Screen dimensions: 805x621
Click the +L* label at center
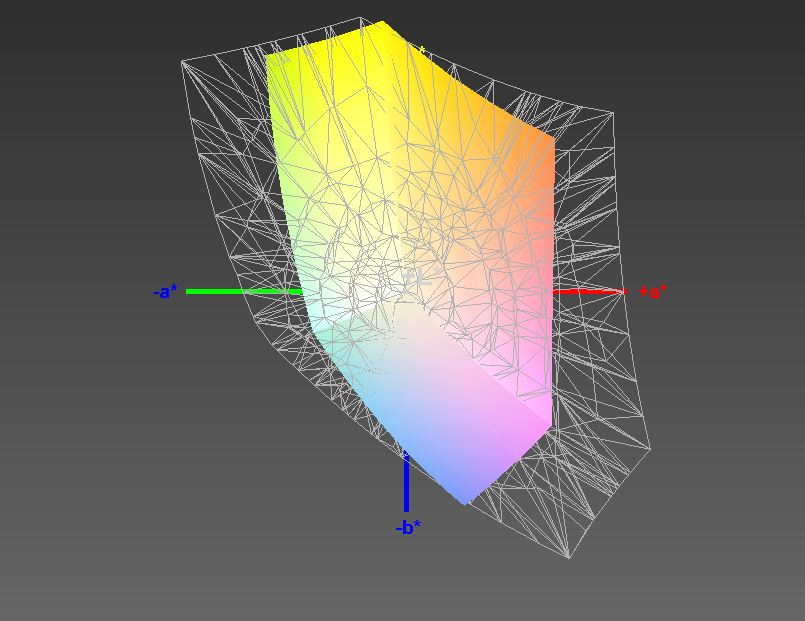click(x=421, y=277)
